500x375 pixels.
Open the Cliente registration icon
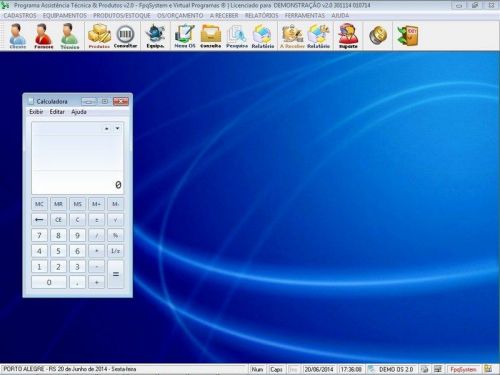click(18, 36)
